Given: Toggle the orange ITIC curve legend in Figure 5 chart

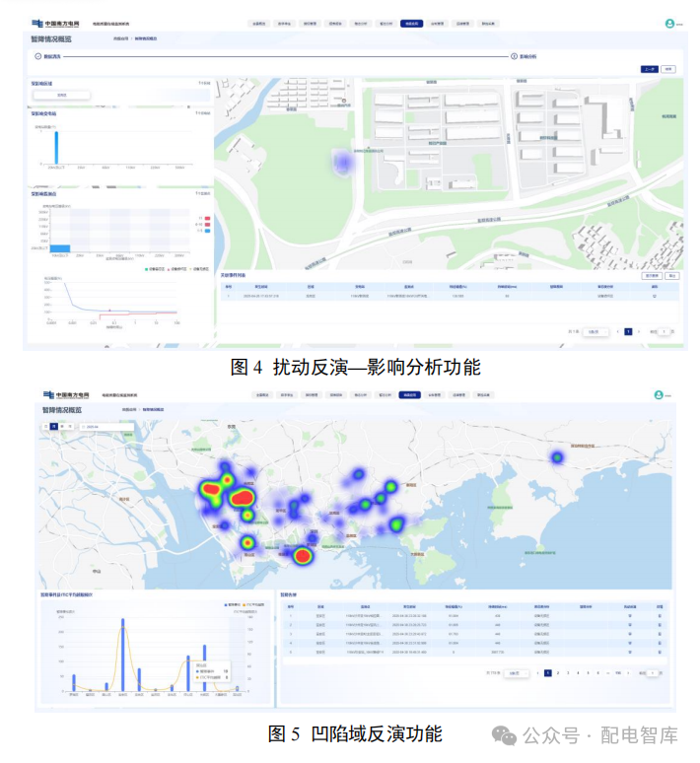Looking at the screenshot, I should (x=244, y=603).
